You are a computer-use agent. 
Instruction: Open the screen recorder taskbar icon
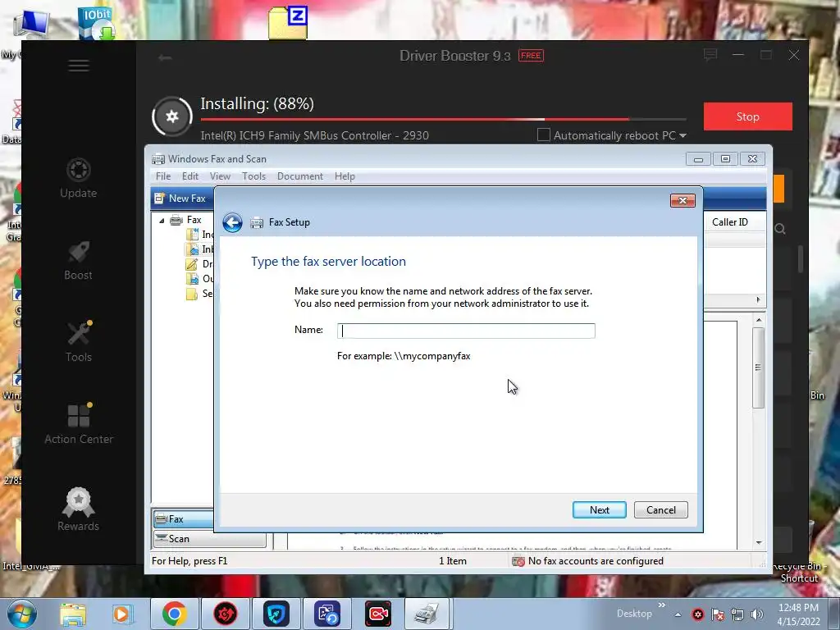[x=377, y=614]
